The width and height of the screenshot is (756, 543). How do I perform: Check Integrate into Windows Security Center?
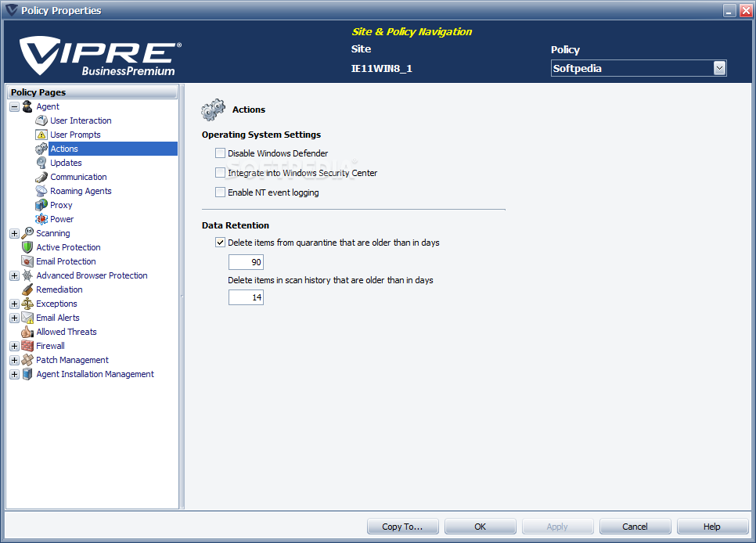coord(221,173)
